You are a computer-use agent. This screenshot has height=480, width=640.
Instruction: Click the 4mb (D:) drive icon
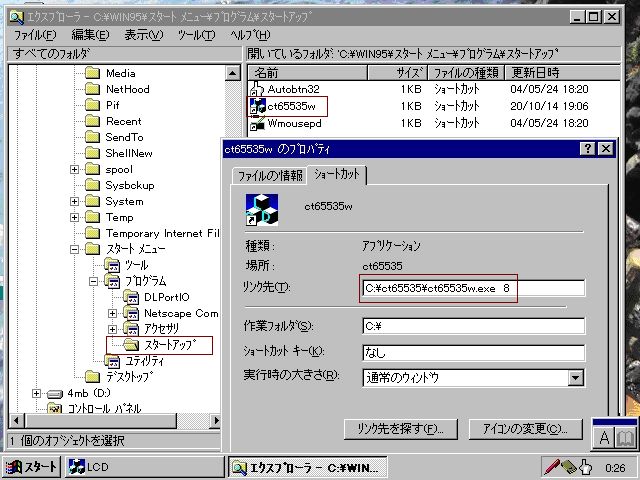point(55,394)
